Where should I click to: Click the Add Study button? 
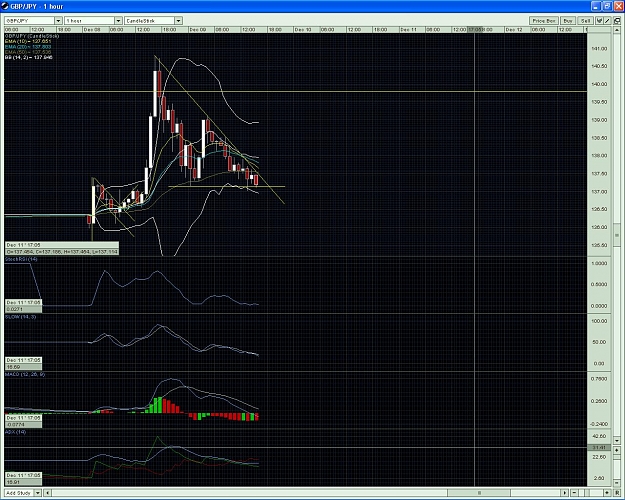point(20,493)
